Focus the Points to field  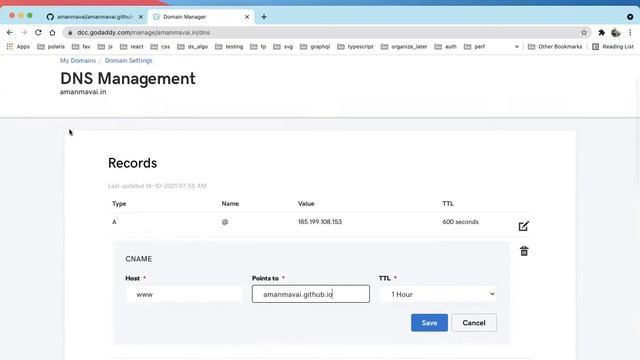coord(311,294)
